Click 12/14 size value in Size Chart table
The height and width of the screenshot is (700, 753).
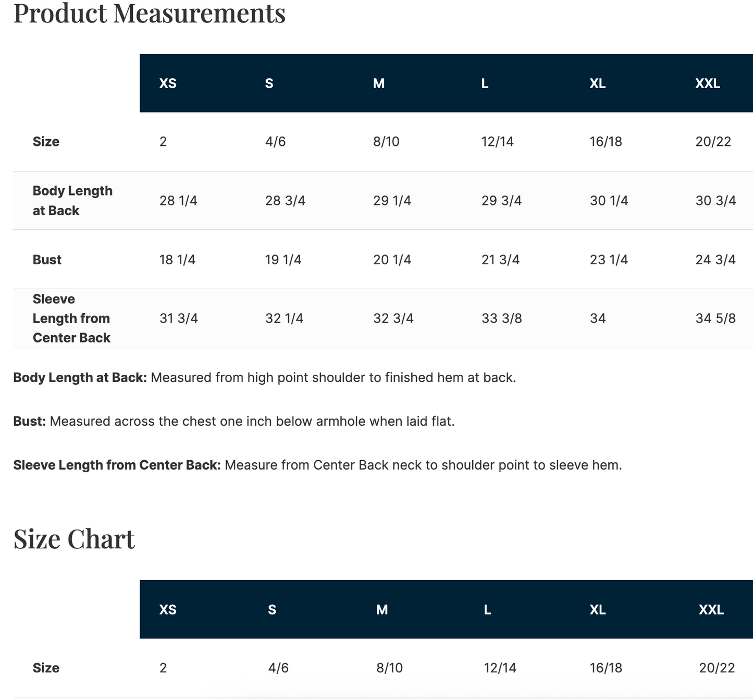click(x=500, y=668)
